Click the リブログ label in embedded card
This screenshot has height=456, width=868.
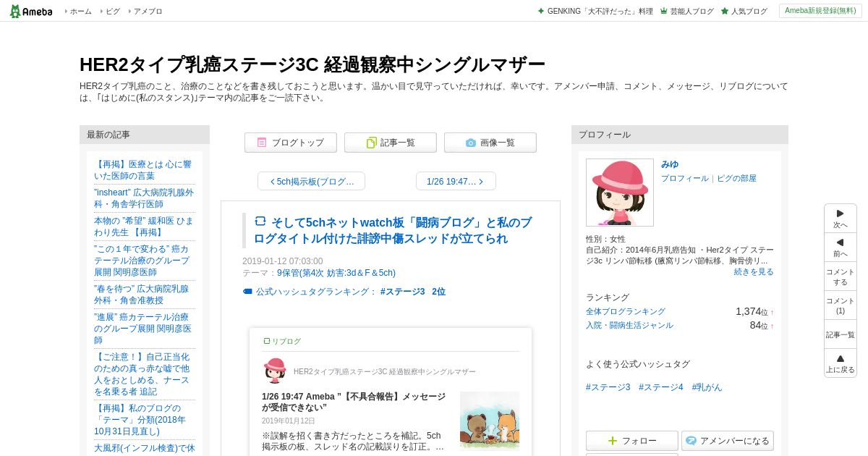[x=282, y=341]
